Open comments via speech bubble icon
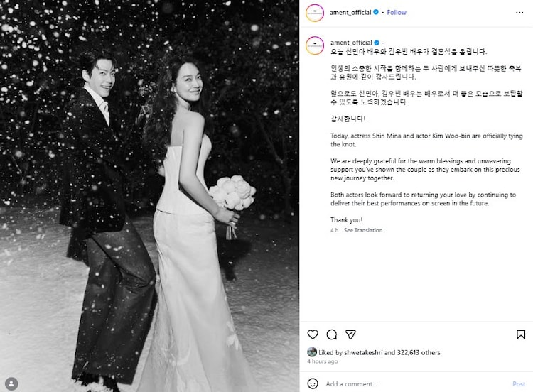 pos(331,334)
